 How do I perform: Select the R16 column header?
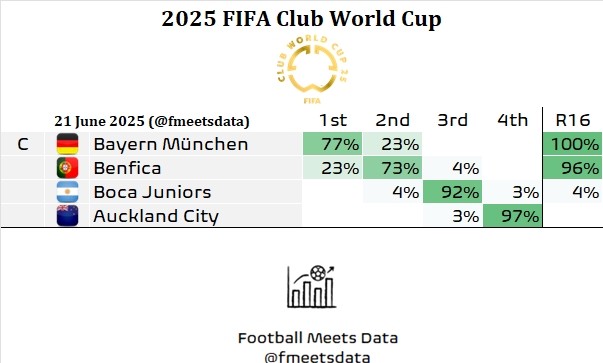[x=573, y=120]
